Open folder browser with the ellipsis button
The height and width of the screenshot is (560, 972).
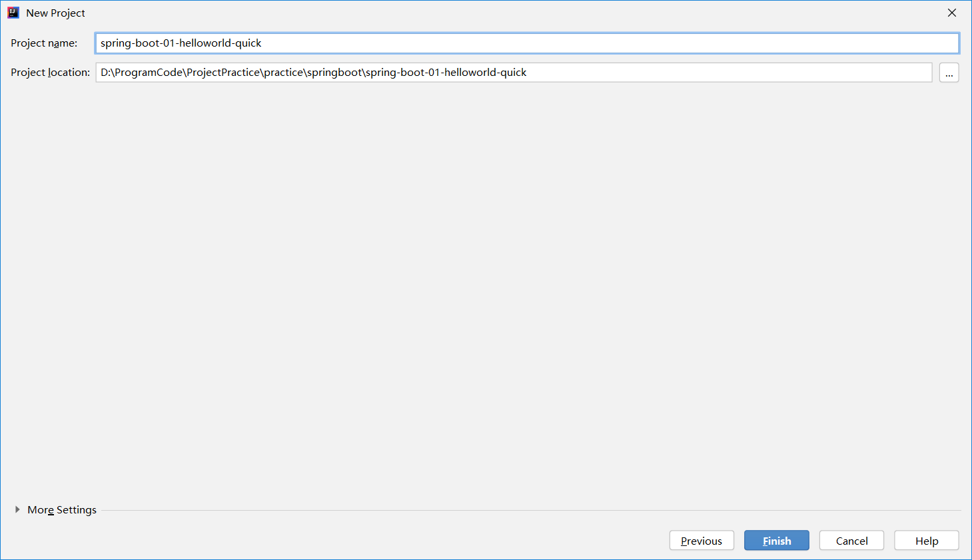click(949, 73)
